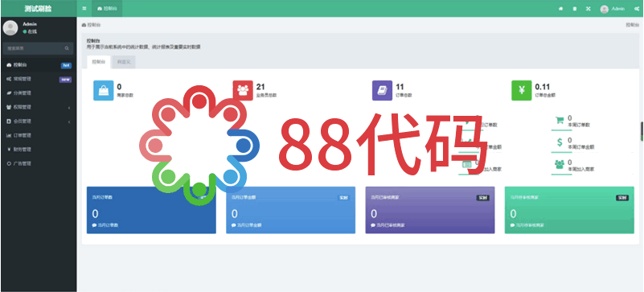This screenshot has width=644, height=292.
Task: Click comment icon in 当月待审核商家 card footer
Action: click(513, 225)
